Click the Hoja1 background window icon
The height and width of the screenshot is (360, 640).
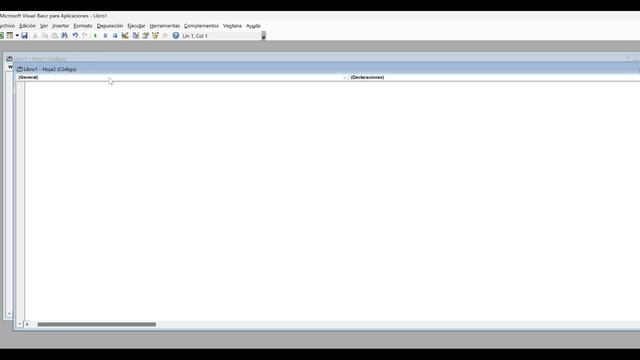pyautogui.click(x=9, y=59)
